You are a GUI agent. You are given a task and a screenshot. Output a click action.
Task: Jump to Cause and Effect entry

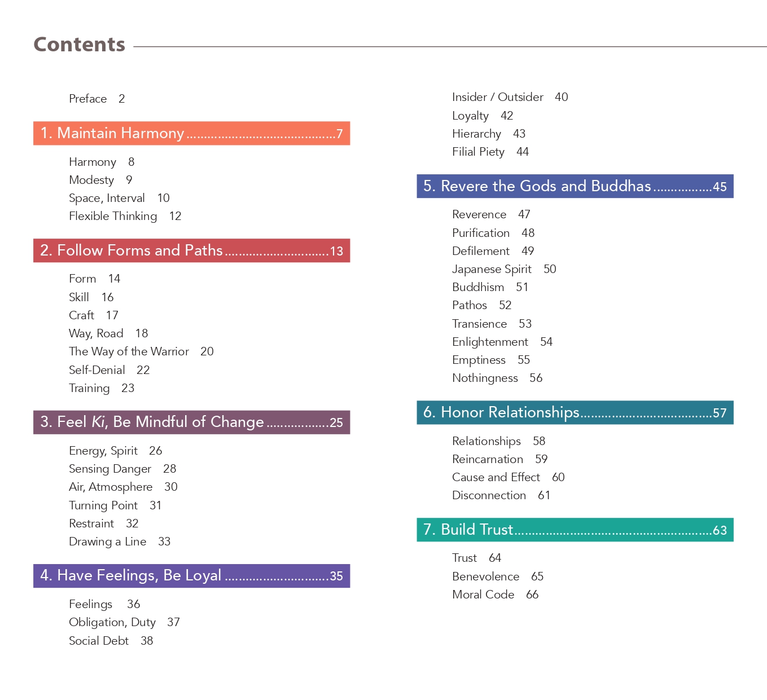coord(509,477)
